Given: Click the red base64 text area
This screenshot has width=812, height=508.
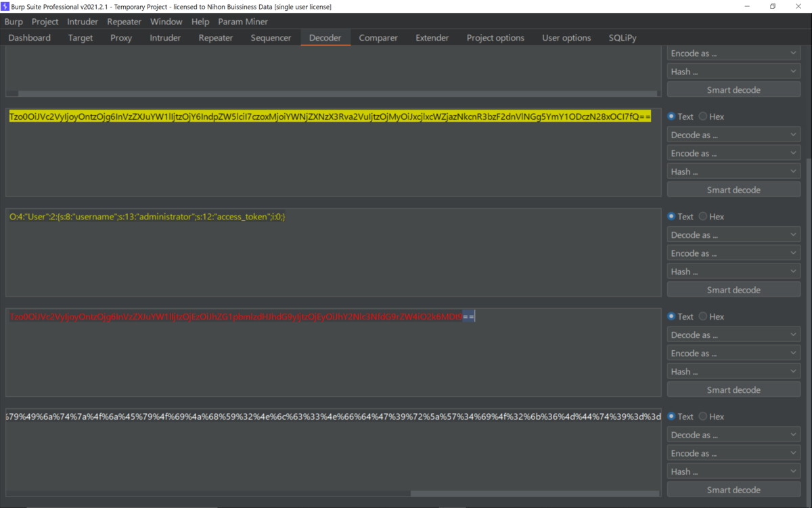Looking at the screenshot, I should click(x=333, y=352).
